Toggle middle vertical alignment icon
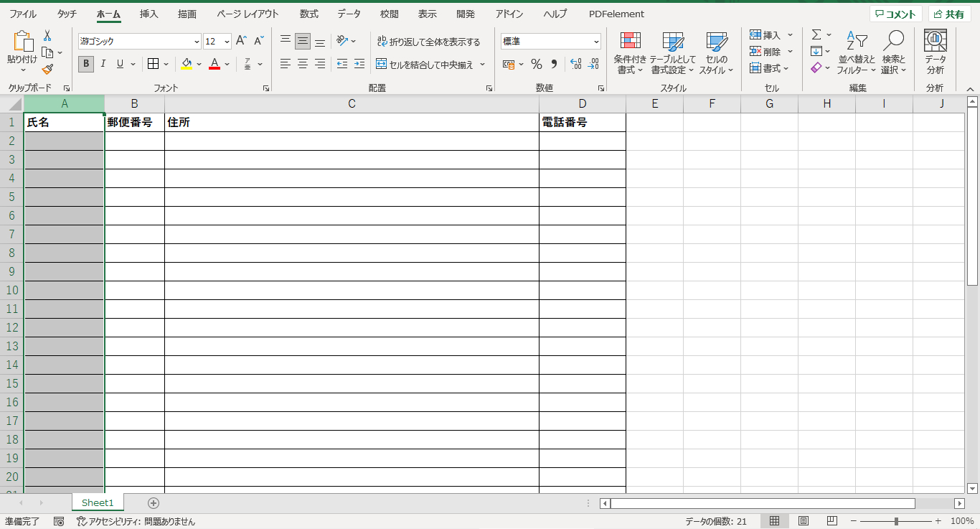Viewport: 980px width, 529px height. tap(303, 41)
